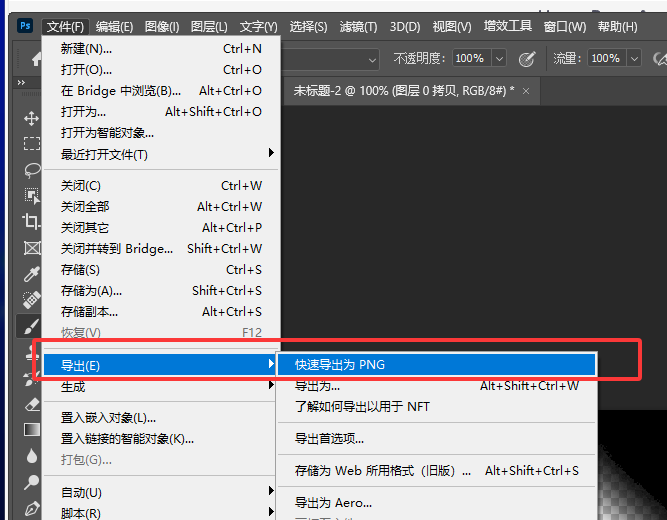The image size is (667, 520).
Task: Select the Lasso tool
Action: pyautogui.click(x=32, y=170)
